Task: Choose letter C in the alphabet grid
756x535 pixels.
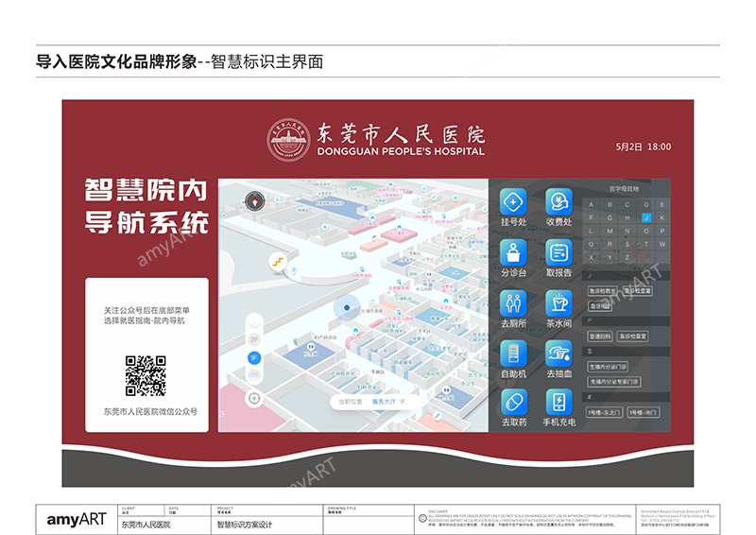Action: pos(627,204)
